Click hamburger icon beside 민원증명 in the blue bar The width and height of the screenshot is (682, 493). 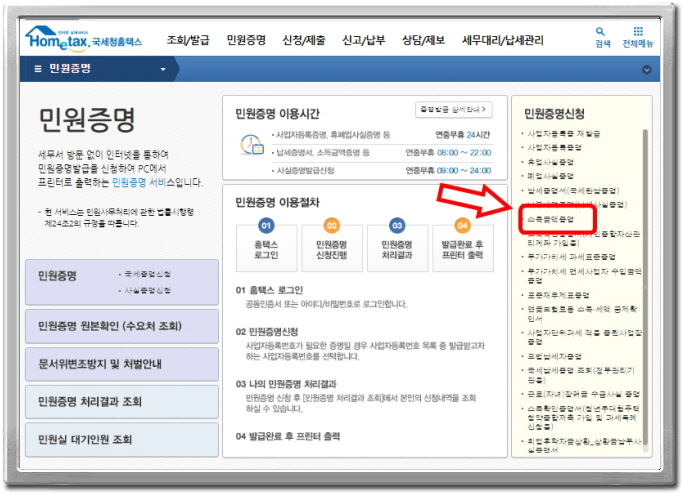[38, 69]
